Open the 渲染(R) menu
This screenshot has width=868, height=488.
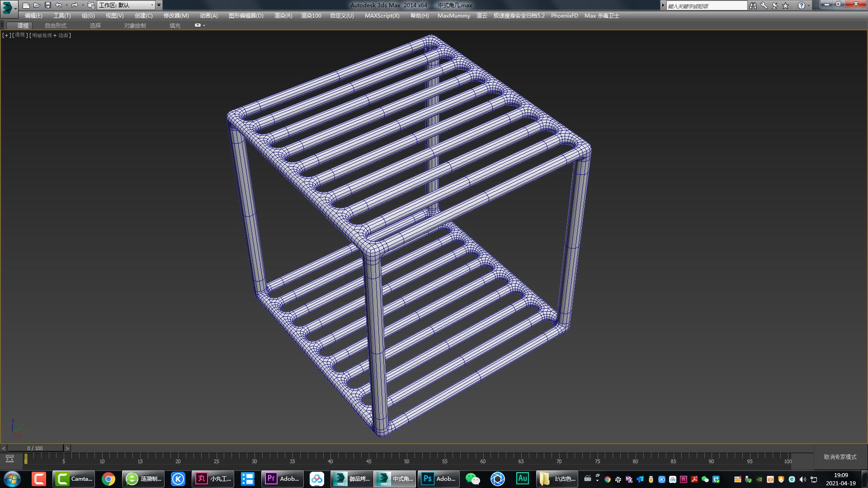coord(283,15)
